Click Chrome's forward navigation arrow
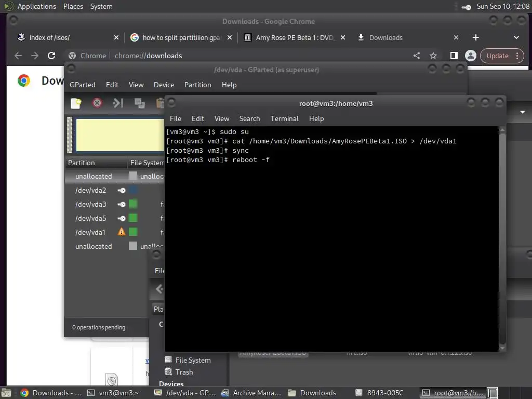Viewport: 532px width, 399px height. (x=35, y=56)
